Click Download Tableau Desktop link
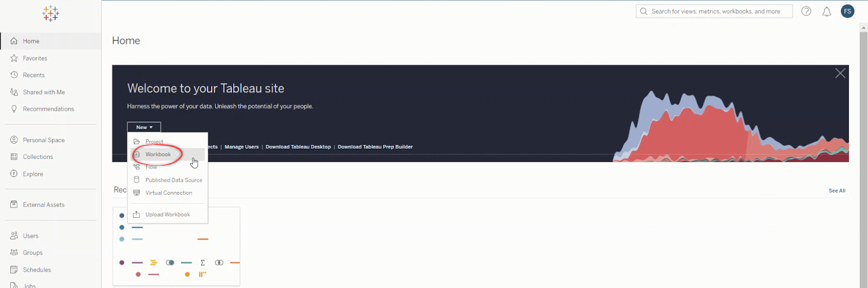Viewport: 868px width, 288px height. pos(298,147)
